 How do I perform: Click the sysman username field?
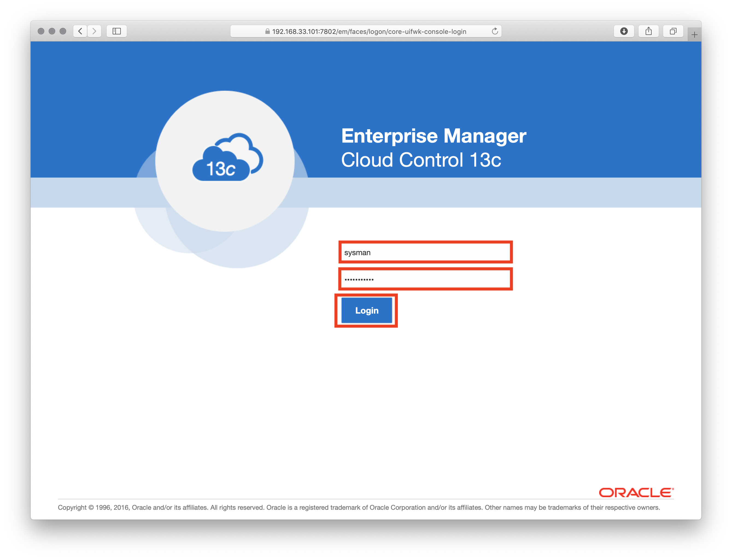point(426,252)
